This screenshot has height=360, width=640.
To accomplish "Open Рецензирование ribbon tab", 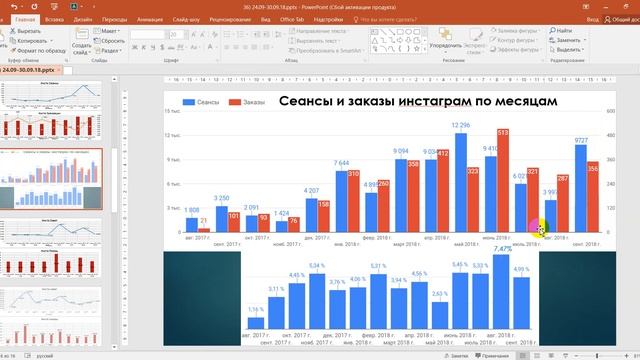I will coord(230,19).
